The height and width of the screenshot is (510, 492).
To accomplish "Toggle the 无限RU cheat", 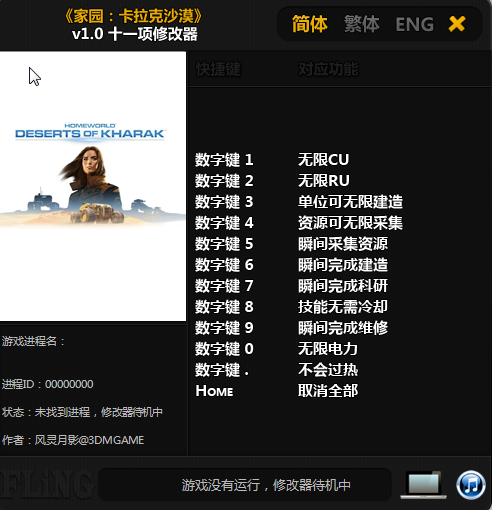I will click(x=323, y=181).
